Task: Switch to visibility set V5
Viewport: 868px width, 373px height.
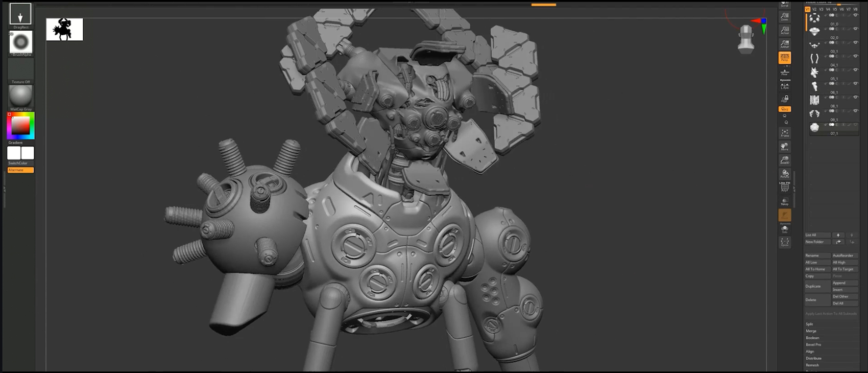Action: [x=835, y=9]
